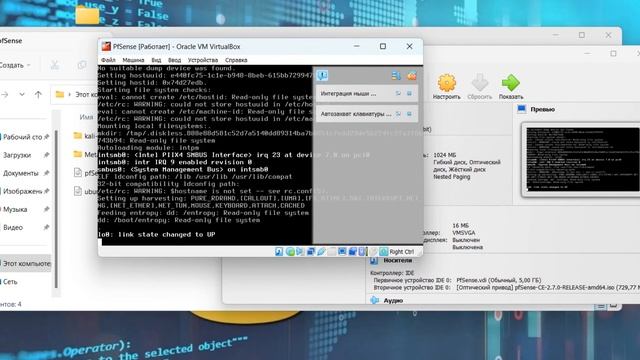The width and height of the screenshot is (640, 360).
Task: Select the kali folder in File Explorer
Action: pos(85,136)
